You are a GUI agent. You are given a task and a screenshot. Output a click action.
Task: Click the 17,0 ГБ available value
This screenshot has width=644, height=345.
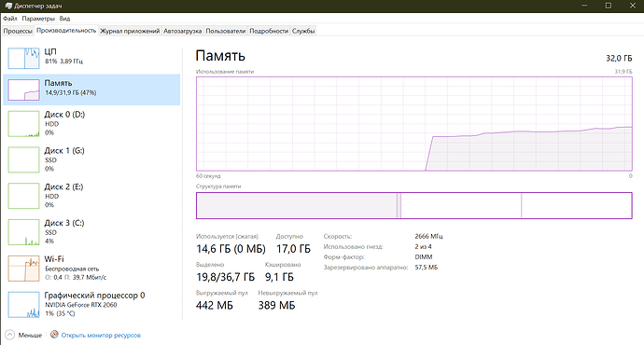293,249
